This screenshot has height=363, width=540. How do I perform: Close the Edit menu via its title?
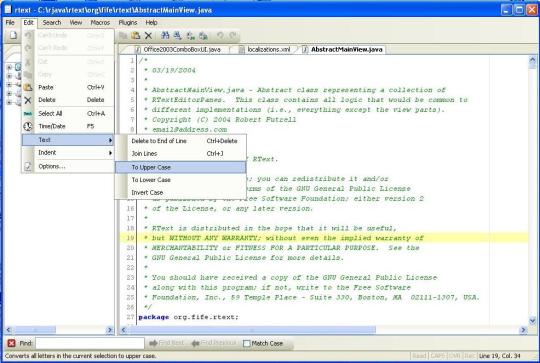click(28, 23)
